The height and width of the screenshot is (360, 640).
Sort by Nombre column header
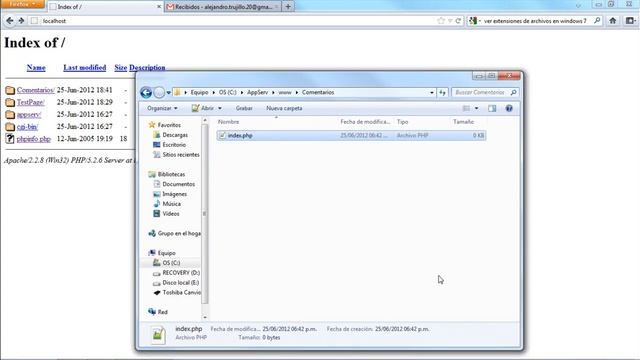click(229, 122)
